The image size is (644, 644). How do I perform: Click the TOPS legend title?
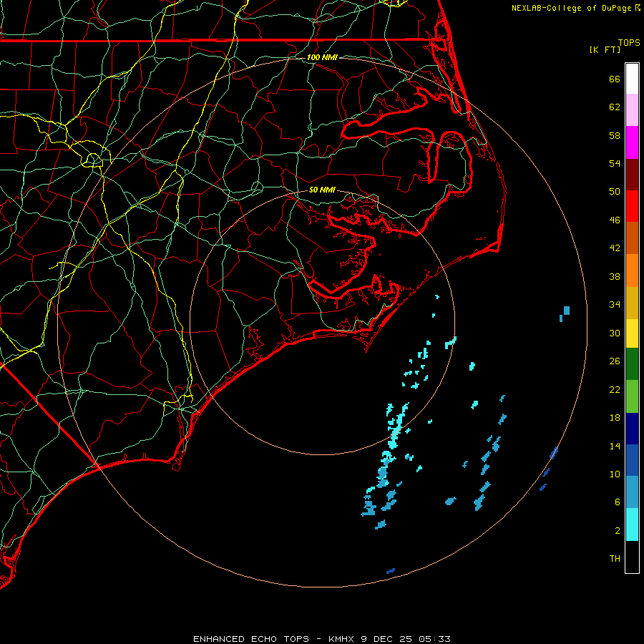click(629, 42)
